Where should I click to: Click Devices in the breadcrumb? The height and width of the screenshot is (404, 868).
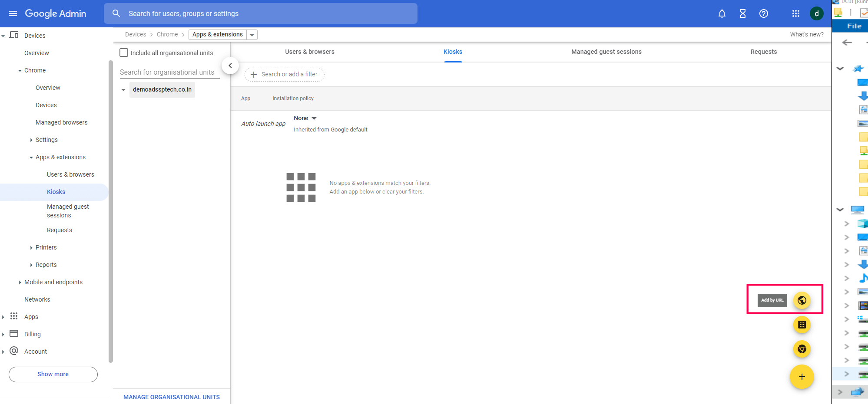tap(136, 34)
